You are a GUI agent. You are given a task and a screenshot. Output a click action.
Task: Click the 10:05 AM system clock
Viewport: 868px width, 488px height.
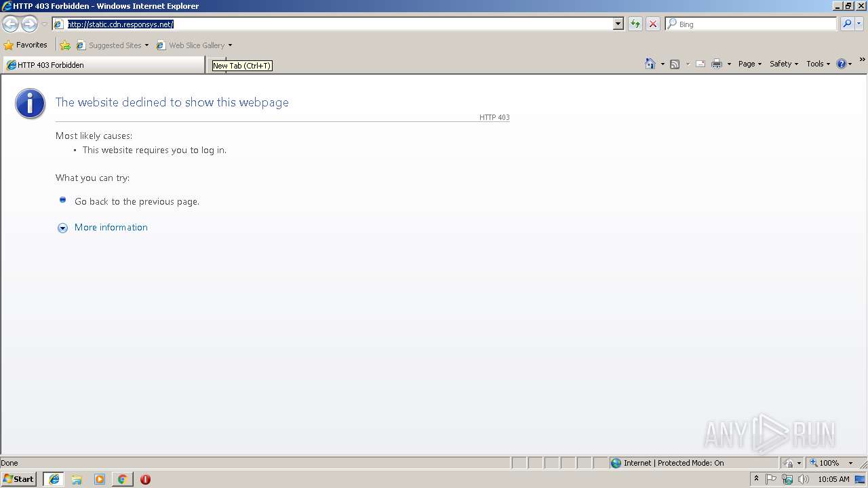point(833,479)
